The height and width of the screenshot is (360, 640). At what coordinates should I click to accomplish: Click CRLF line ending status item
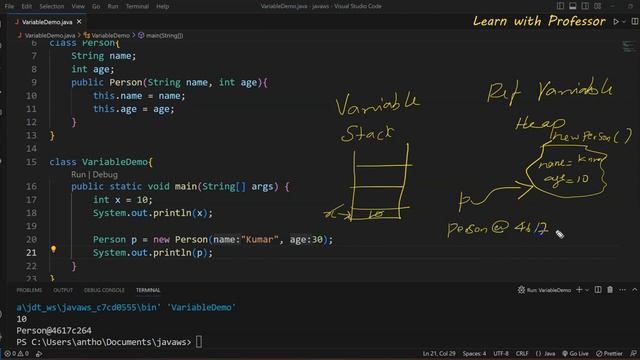[522, 353]
